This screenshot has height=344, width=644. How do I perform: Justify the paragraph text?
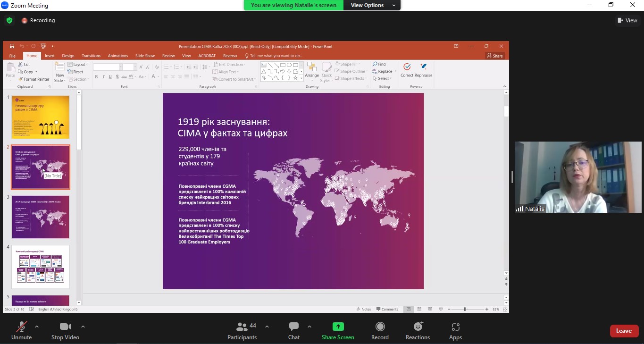click(187, 76)
